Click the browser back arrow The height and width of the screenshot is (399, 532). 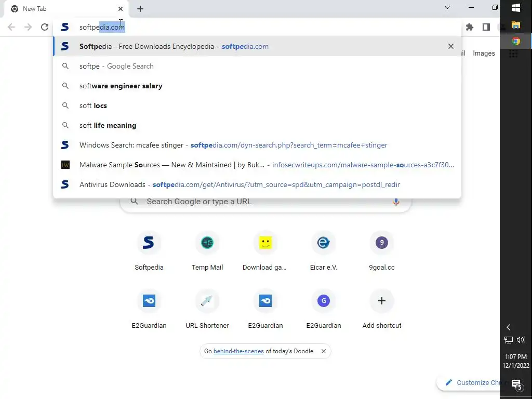pyautogui.click(x=11, y=27)
